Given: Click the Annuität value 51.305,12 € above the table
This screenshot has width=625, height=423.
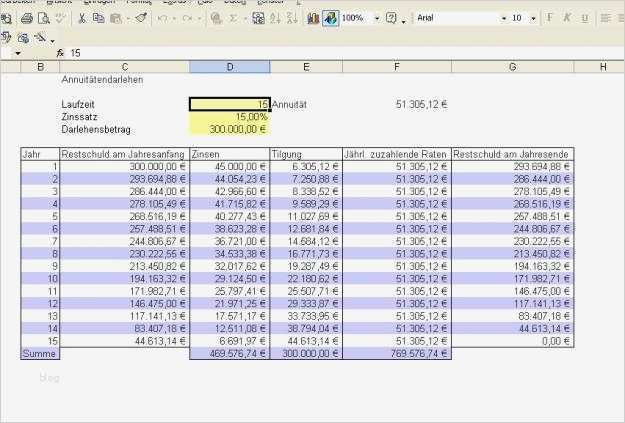Looking at the screenshot, I should coord(421,104).
